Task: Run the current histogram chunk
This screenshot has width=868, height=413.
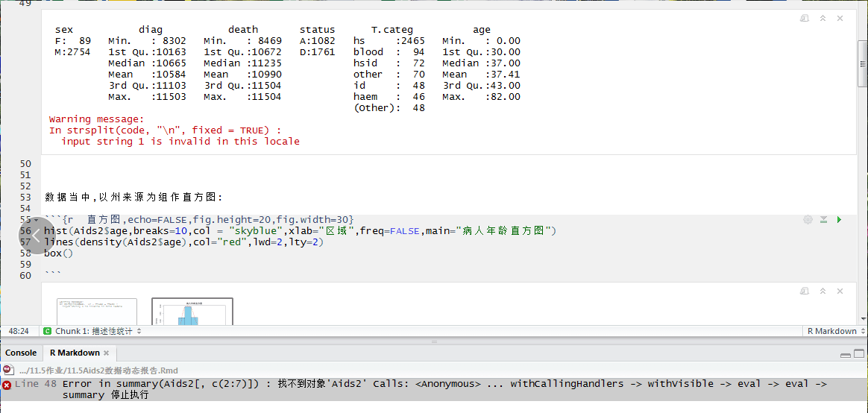Action: pyautogui.click(x=839, y=220)
